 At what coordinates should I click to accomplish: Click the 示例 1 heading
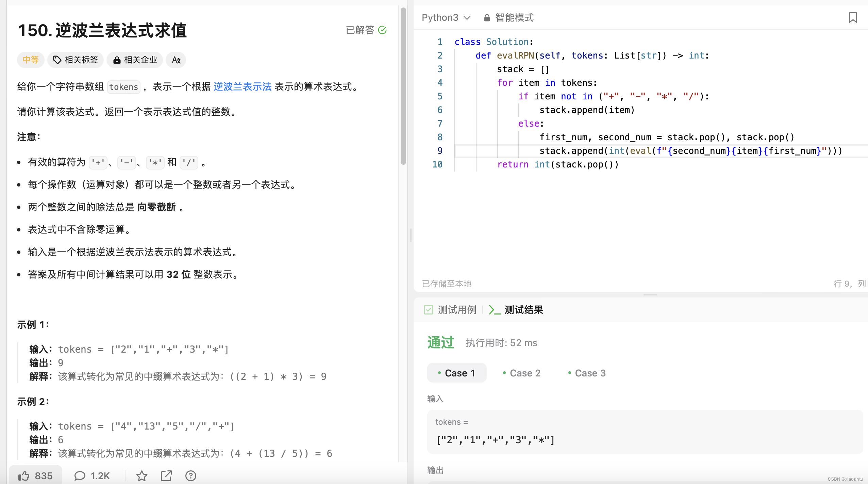click(33, 325)
